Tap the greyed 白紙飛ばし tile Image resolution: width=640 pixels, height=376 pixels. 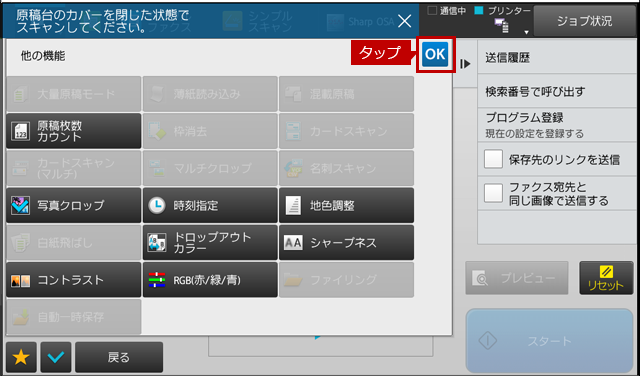73,243
